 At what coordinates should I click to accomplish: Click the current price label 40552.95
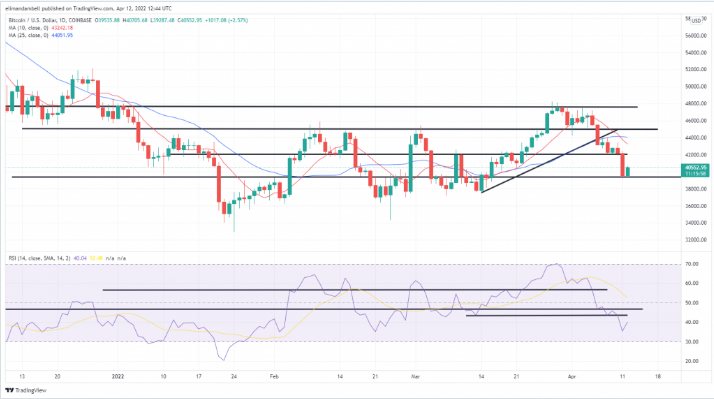click(695, 168)
